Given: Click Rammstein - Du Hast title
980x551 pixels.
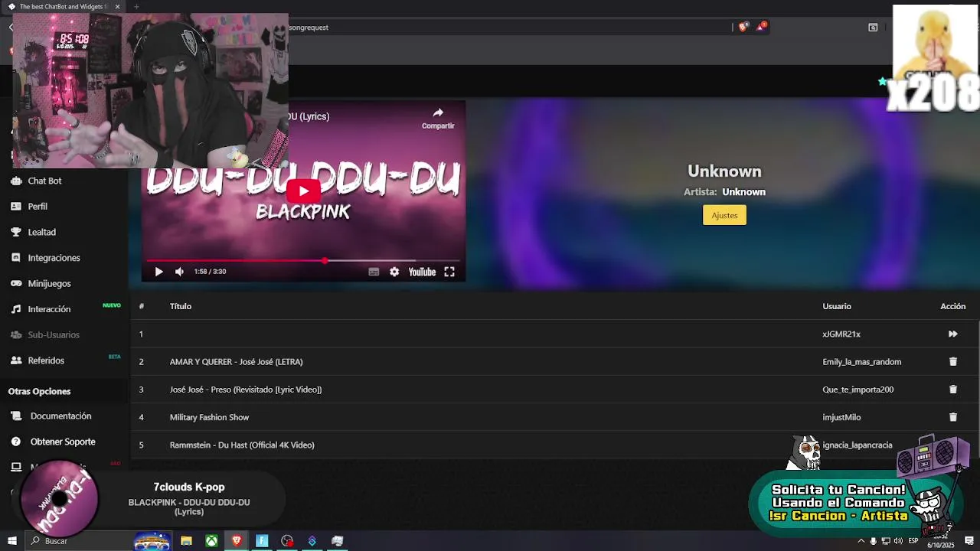Looking at the screenshot, I should [x=242, y=445].
